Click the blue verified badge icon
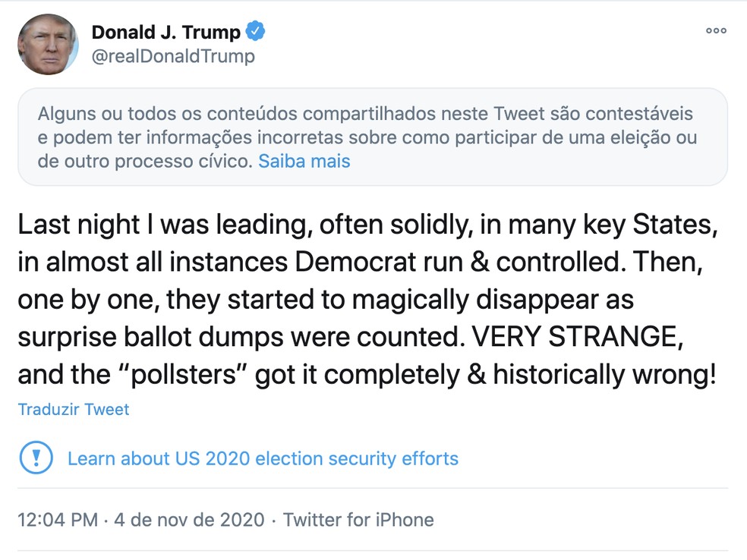 (255, 31)
